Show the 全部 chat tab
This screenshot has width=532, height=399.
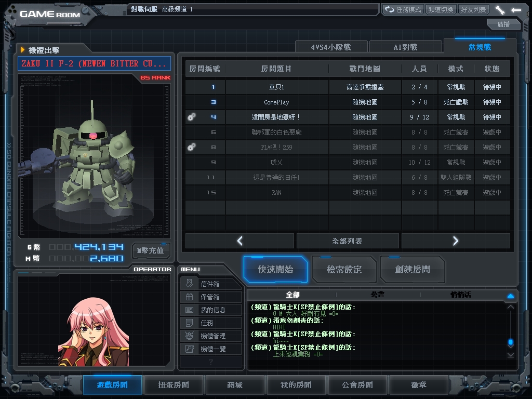[x=292, y=295]
